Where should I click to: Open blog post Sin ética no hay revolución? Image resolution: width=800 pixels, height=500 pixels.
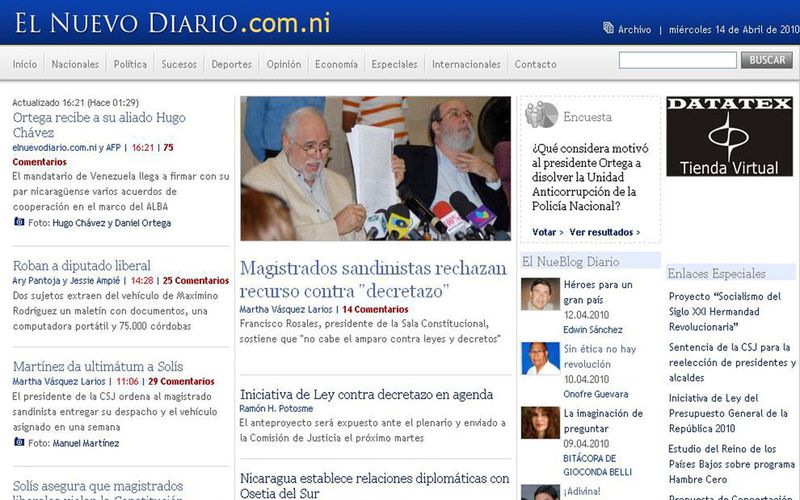(x=599, y=357)
